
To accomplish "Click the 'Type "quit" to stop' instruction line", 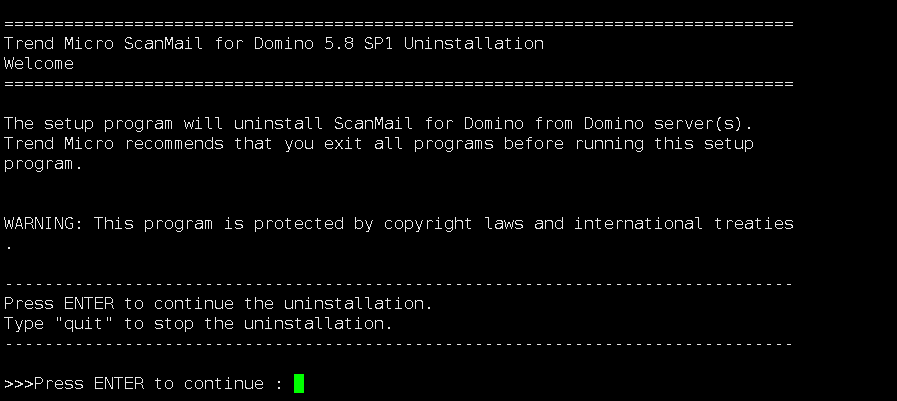I will [198, 323].
